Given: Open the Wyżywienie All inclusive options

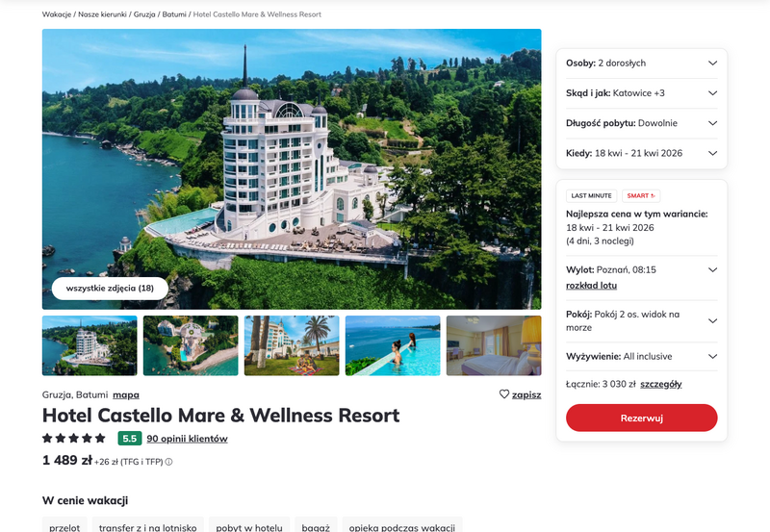Looking at the screenshot, I should (641, 356).
